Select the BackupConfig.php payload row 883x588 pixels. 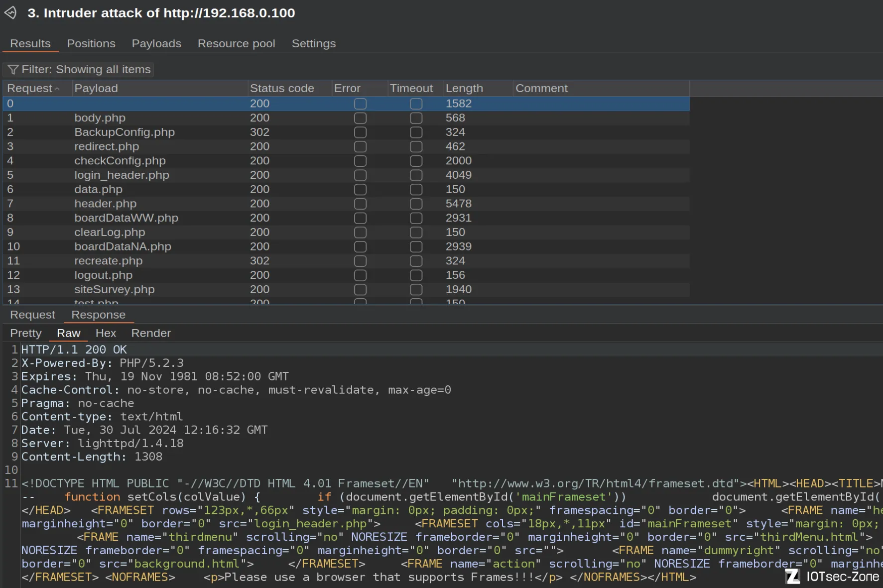point(346,132)
